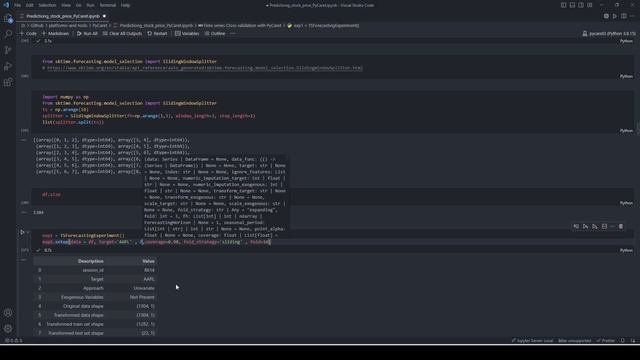Click the editor vertical scrollbar

638,128
